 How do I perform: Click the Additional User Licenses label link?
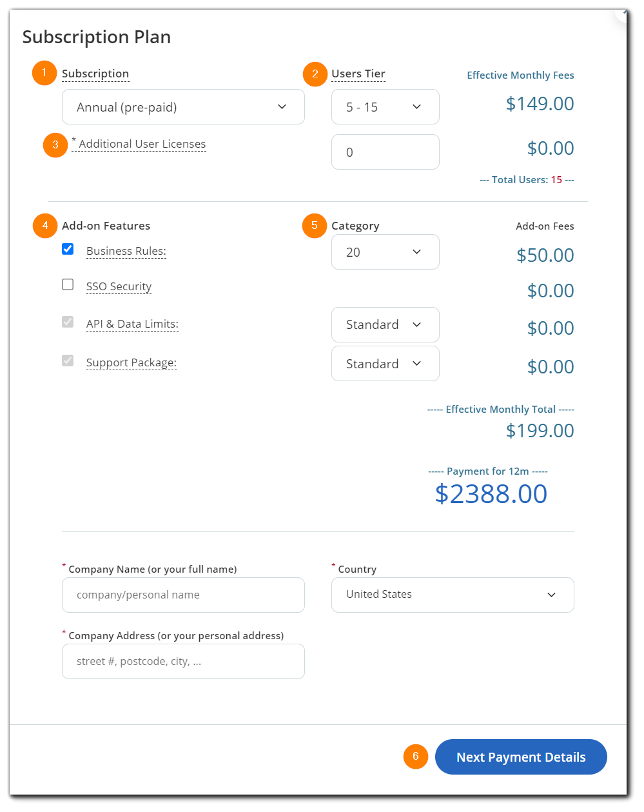tap(142, 144)
